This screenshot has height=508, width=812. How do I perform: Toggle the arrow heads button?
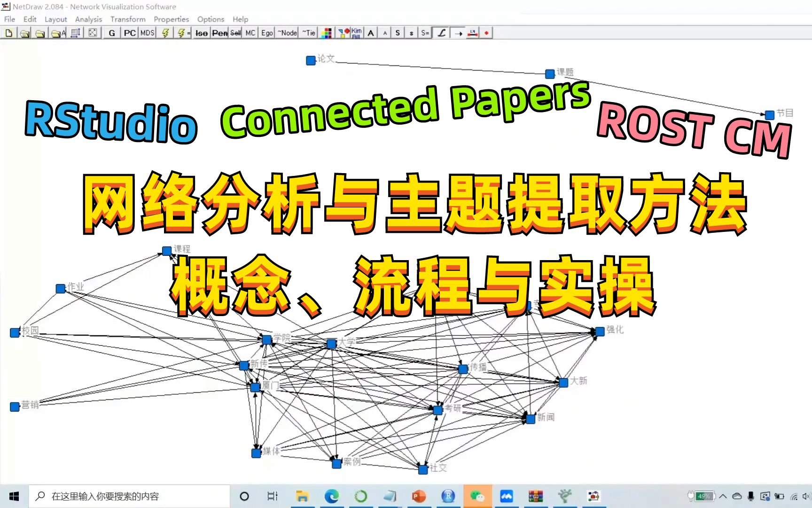tap(459, 33)
